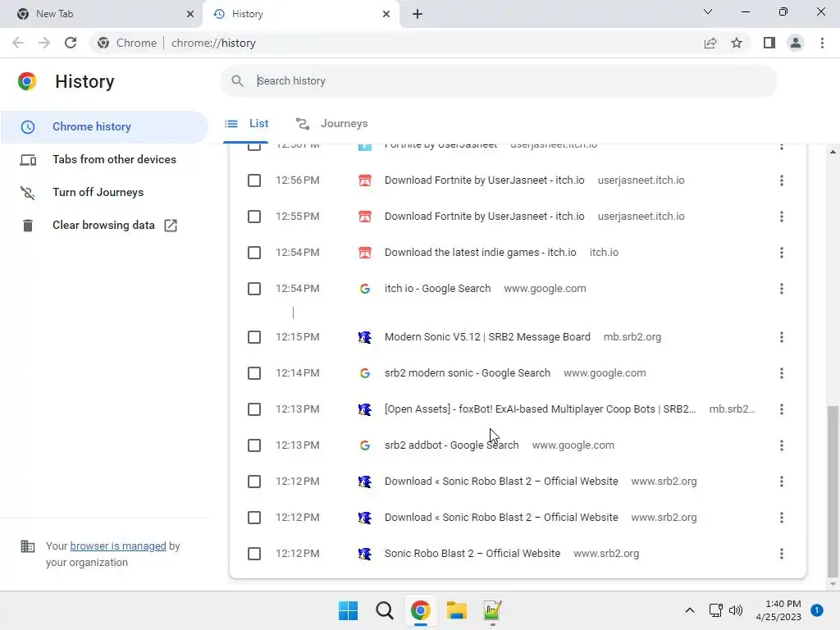Open actions menu for srb2 addbot entry
Image resolution: width=840 pixels, height=630 pixels.
click(x=782, y=445)
